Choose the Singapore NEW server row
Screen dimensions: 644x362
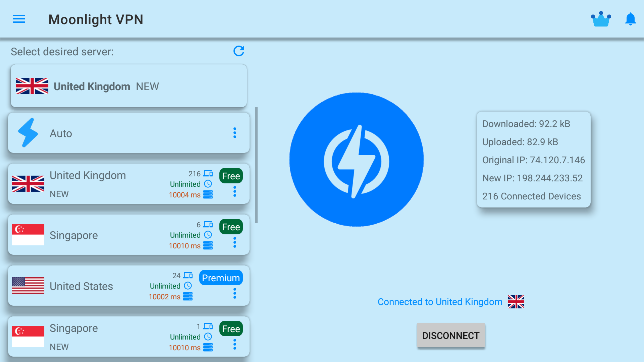(x=129, y=337)
